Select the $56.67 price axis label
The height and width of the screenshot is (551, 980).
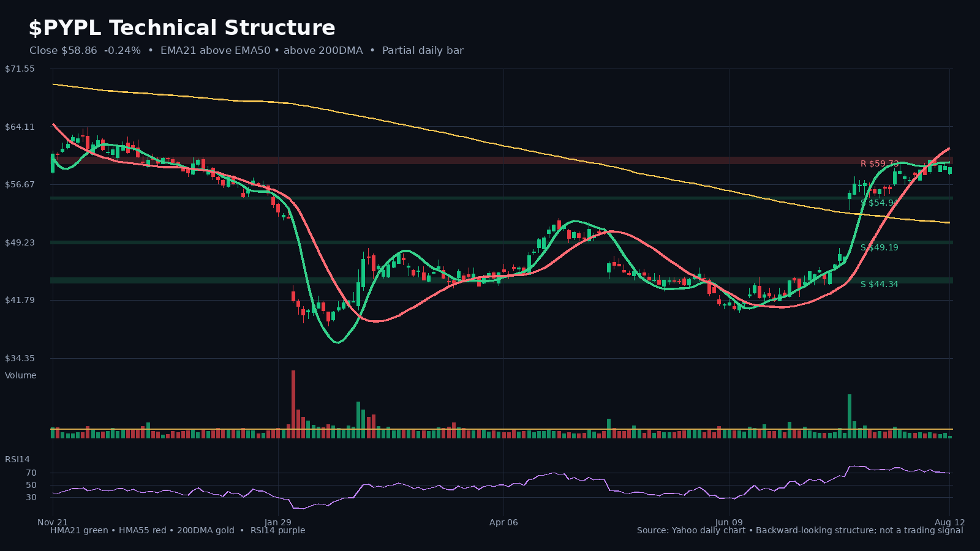coord(20,184)
